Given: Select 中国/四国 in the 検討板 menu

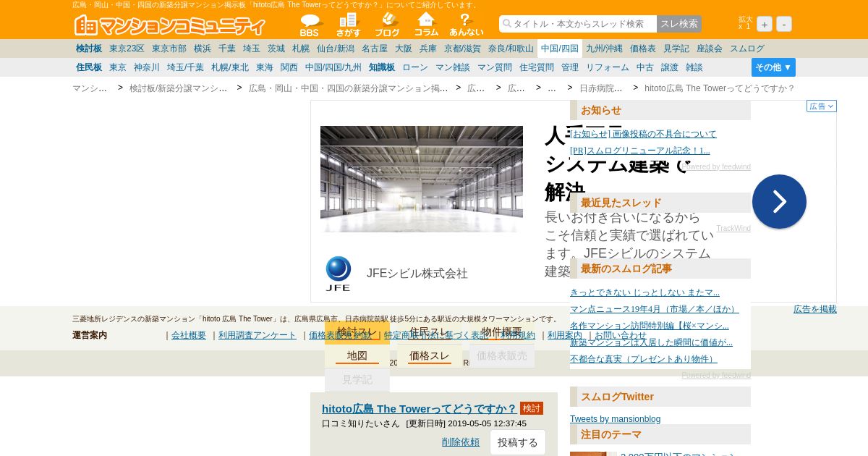Looking at the screenshot, I should [x=560, y=48].
